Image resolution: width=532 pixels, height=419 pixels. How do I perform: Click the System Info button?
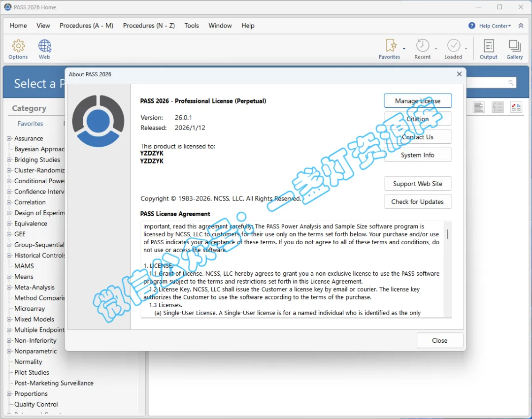click(418, 155)
